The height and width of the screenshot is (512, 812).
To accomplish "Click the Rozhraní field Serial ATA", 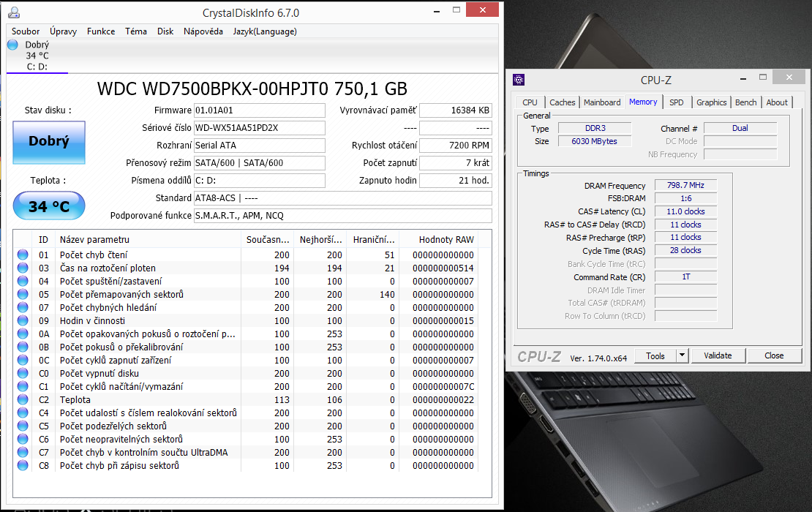I will (x=260, y=146).
